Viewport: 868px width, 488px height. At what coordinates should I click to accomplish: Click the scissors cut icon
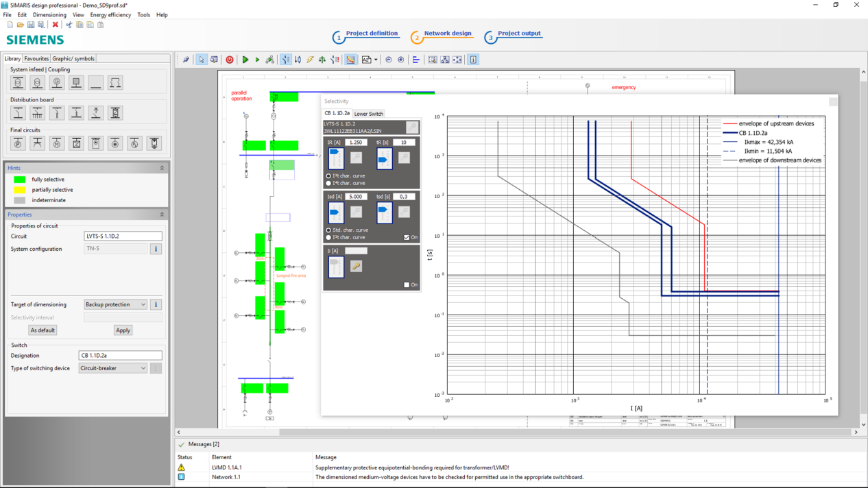click(69, 25)
